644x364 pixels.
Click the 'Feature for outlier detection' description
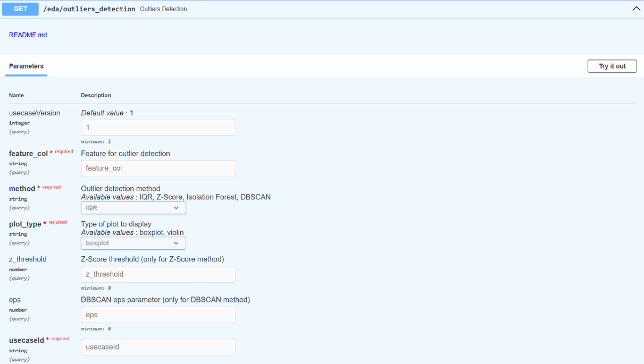click(x=126, y=154)
